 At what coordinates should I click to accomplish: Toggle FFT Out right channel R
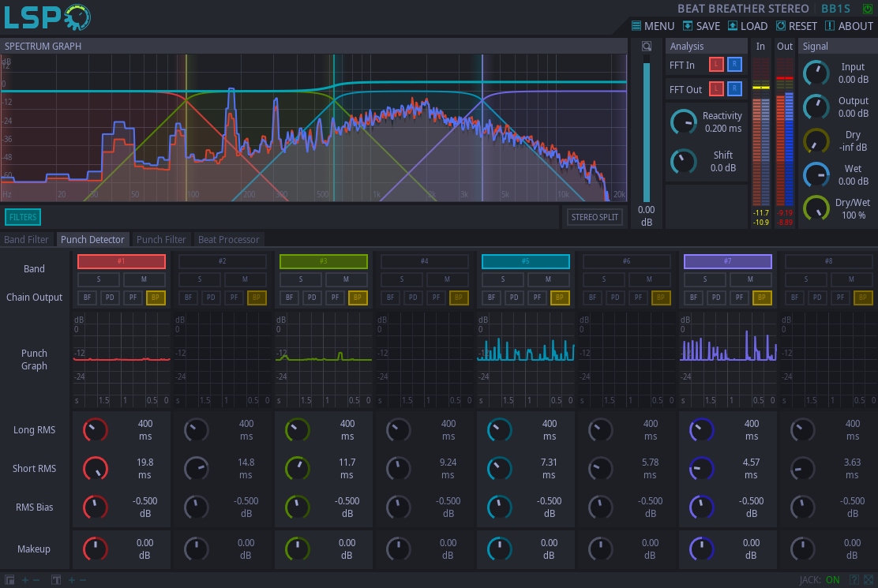[734, 89]
